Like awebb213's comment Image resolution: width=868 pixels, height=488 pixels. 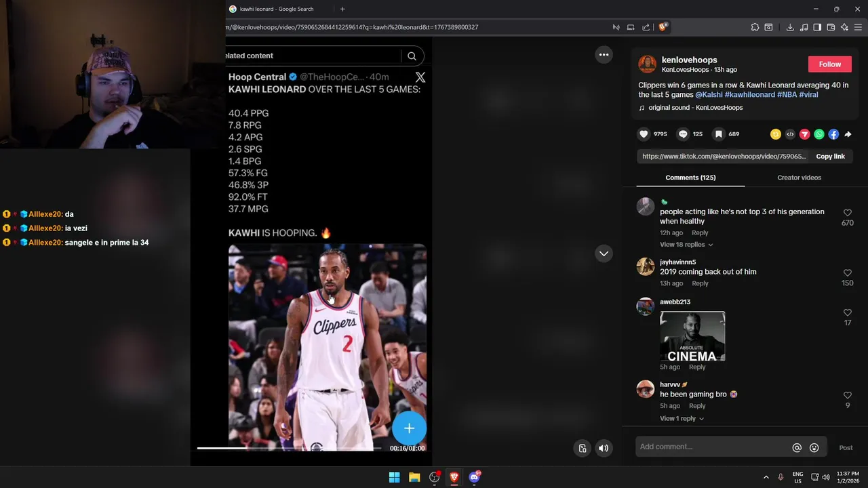coord(847,313)
